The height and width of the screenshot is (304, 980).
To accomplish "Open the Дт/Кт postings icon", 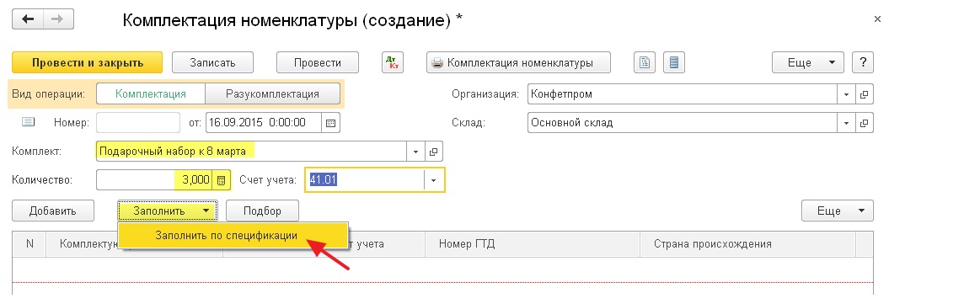I will (393, 62).
